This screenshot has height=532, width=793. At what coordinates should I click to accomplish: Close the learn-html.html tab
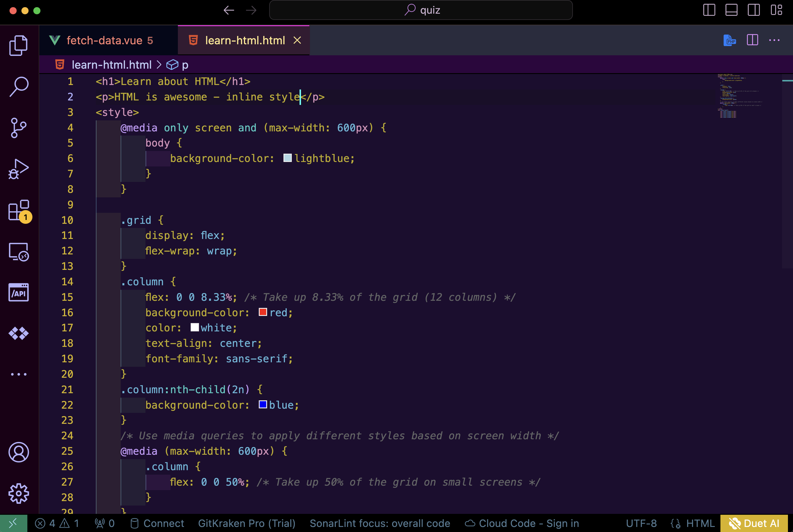click(x=297, y=41)
